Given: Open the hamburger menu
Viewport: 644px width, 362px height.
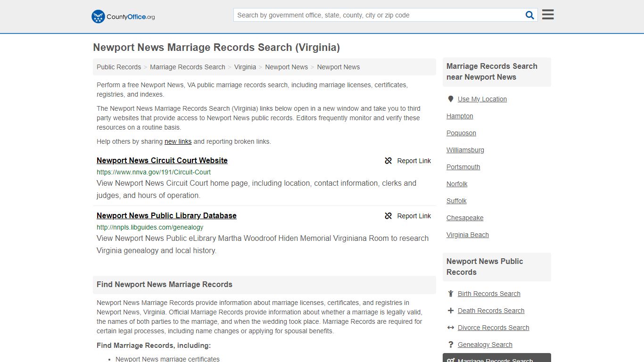Looking at the screenshot, I should [548, 15].
